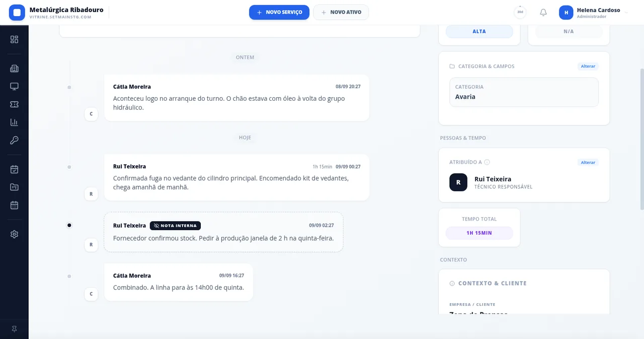Open the bar chart reports icon
The image size is (644, 339).
click(x=14, y=122)
